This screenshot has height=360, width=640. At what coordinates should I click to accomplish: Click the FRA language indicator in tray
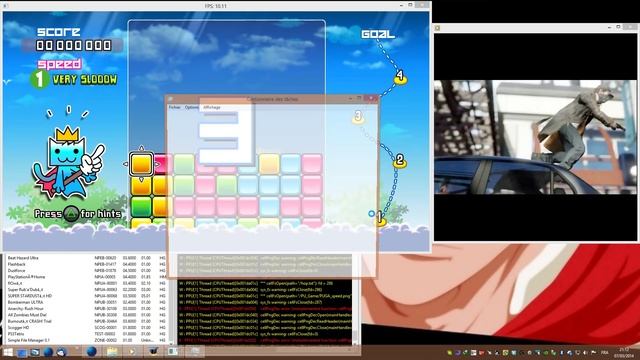point(604,352)
